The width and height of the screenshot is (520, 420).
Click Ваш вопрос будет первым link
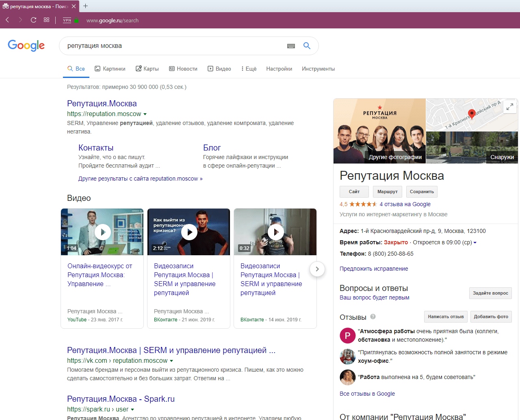coord(375,297)
